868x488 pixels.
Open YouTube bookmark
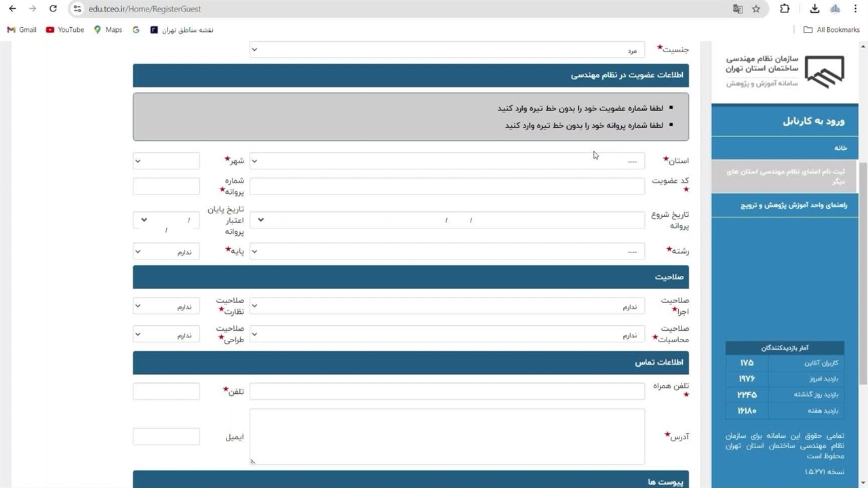65,30
